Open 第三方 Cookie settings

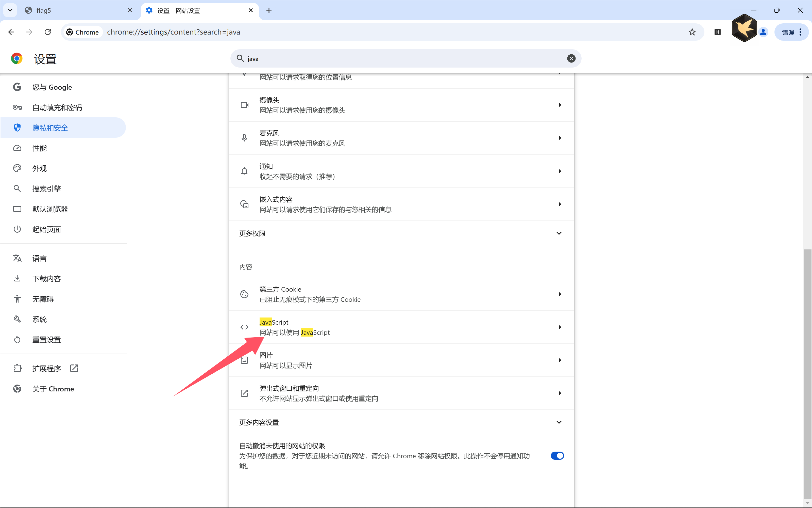(402, 294)
